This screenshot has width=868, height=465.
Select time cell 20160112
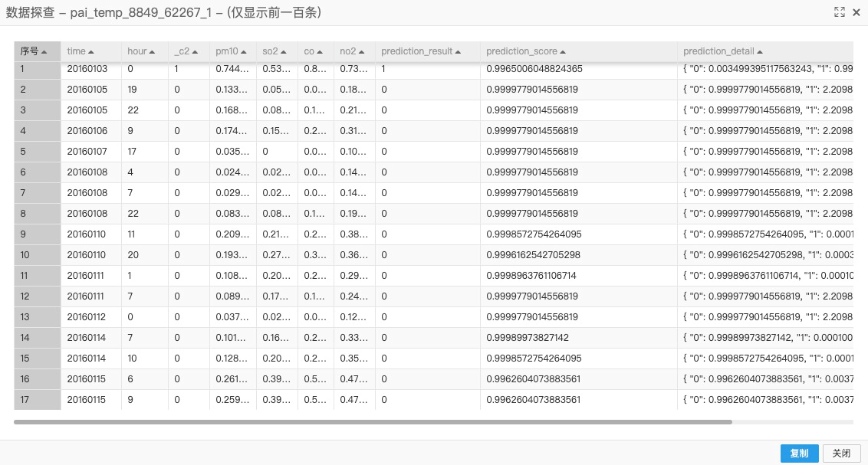pyautogui.click(x=90, y=317)
